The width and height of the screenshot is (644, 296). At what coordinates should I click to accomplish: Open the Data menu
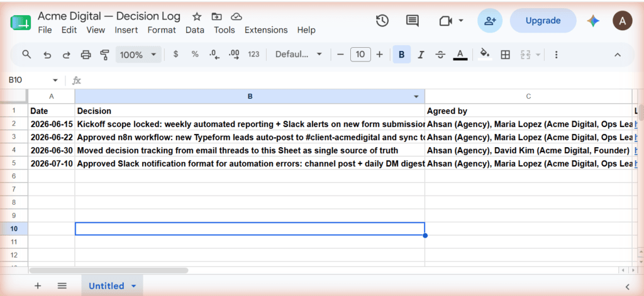point(195,30)
